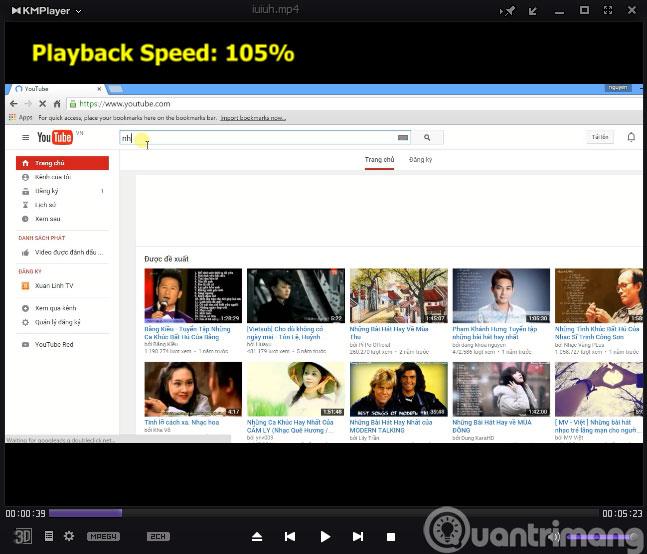Screen dimensions: 647x554
Task: Open a new browser tab
Action: point(116,89)
